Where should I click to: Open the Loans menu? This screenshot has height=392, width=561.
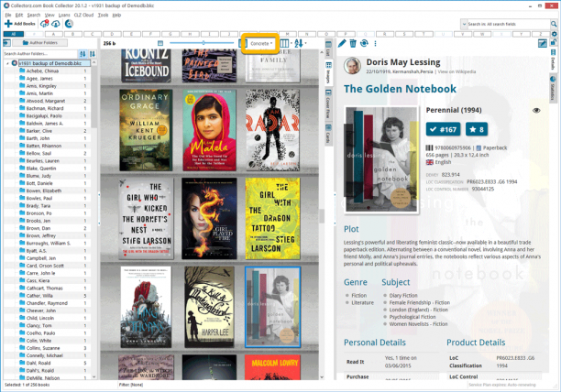pos(64,15)
